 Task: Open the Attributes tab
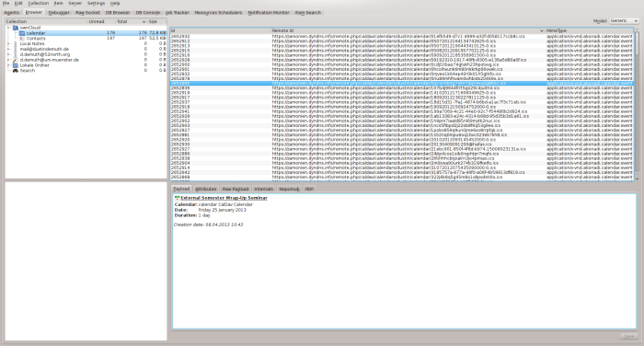(206, 189)
